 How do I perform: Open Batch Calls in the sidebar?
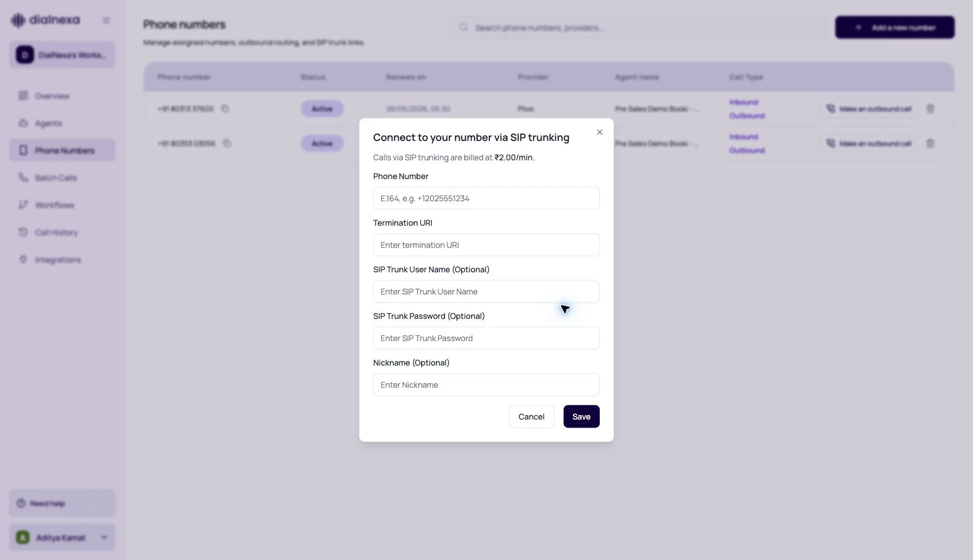[63, 178]
